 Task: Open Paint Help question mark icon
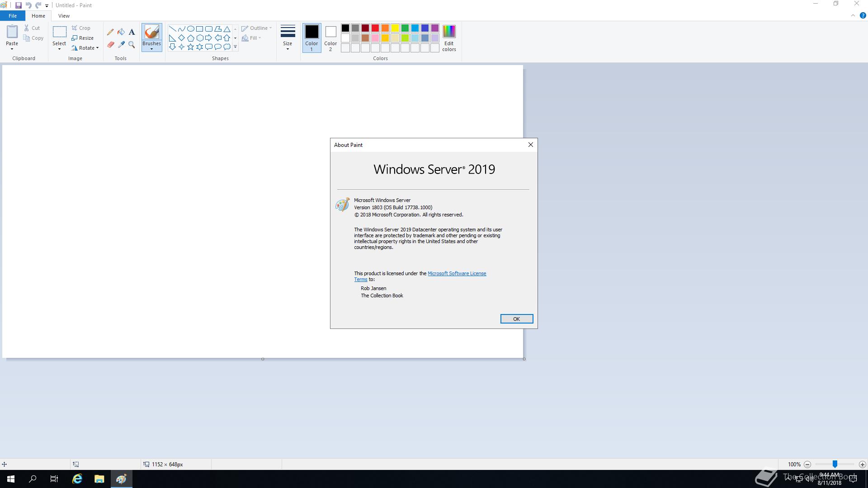[863, 15]
